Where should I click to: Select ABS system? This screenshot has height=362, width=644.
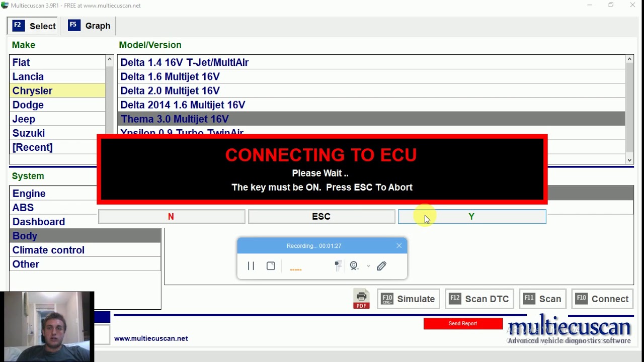click(x=53, y=208)
